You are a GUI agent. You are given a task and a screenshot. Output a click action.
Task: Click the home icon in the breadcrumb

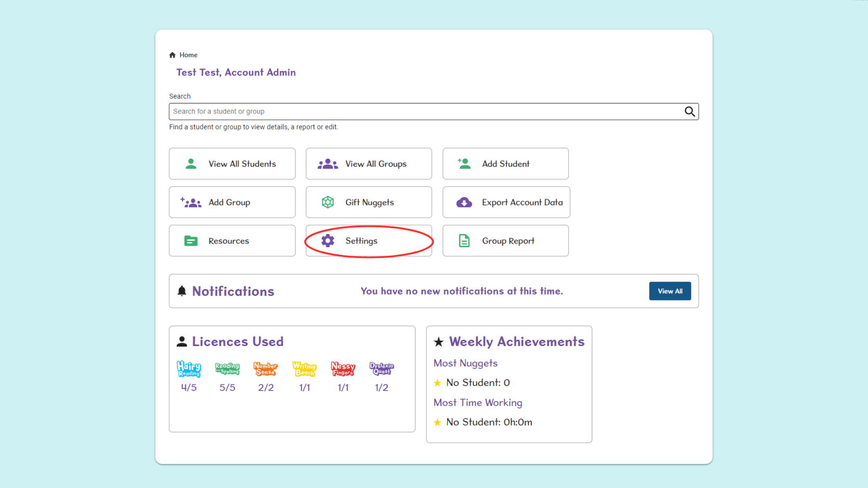172,54
